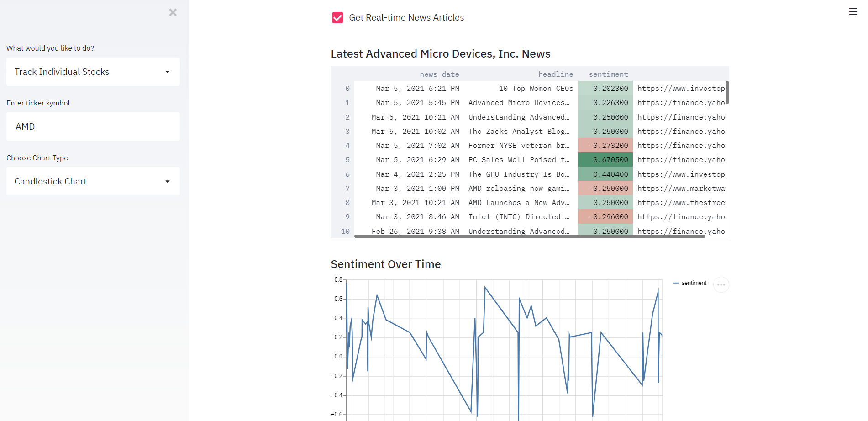This screenshot has width=868, height=421.
Task: Click the 'Mar 5, 2021 7:02 AM' date cell
Action: (x=409, y=146)
